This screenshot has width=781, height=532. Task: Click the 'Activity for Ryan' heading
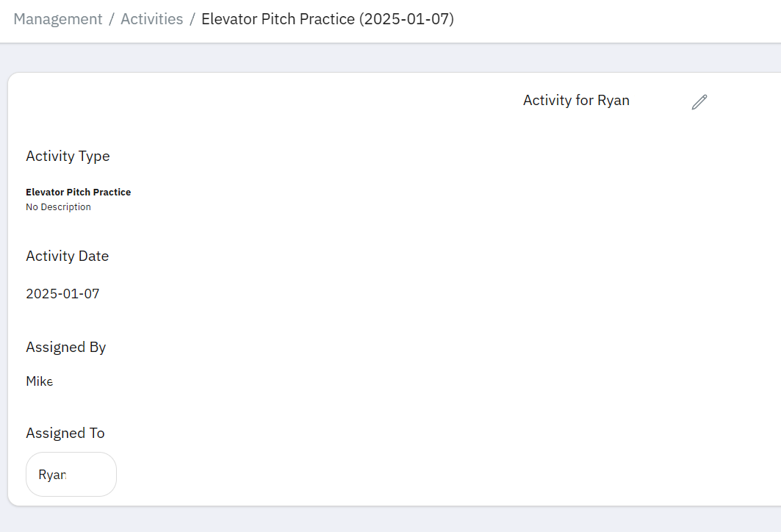[x=576, y=100]
